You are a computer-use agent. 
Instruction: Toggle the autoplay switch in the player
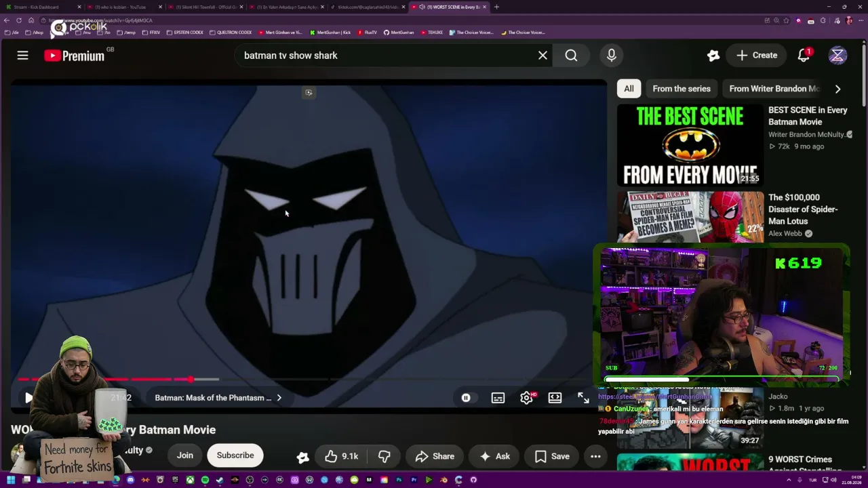466,398
